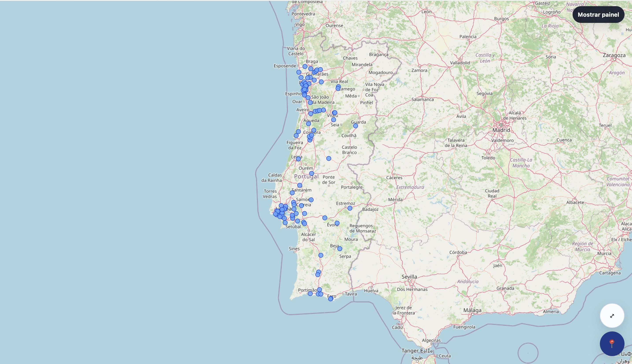
Task: Click the Málaga city label
Action: tap(472, 310)
